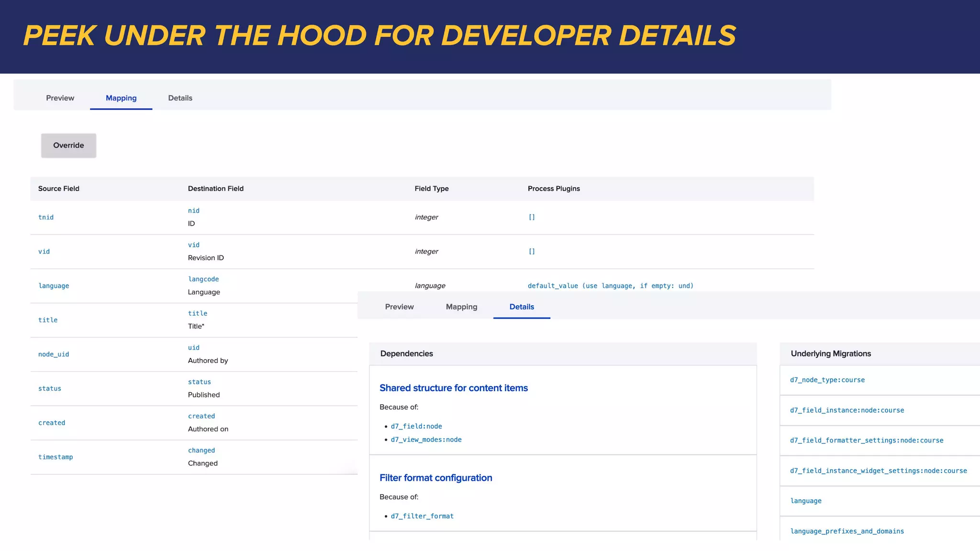The width and height of the screenshot is (980, 551).
Task: Open the language underlying migration
Action: tap(806, 501)
